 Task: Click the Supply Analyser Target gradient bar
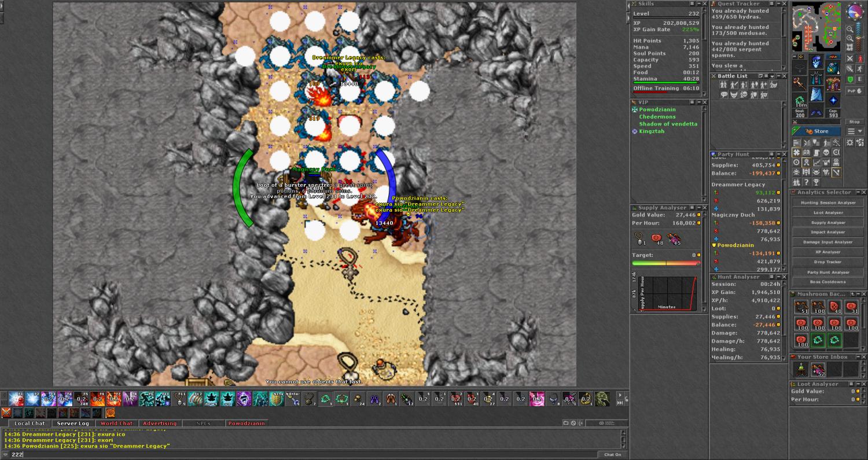point(666,263)
